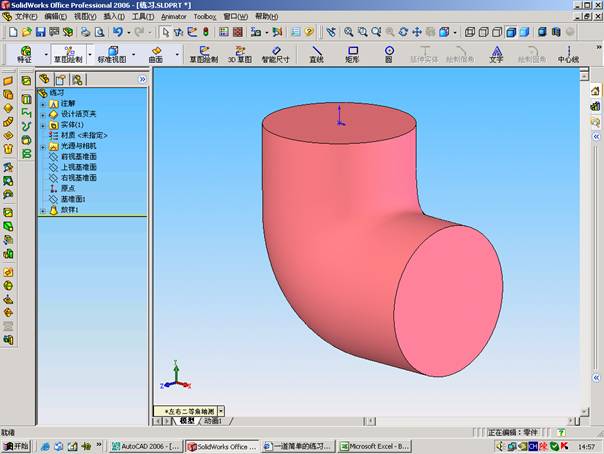
Task: Select 原点 origin in feature tree
Action: coord(62,189)
